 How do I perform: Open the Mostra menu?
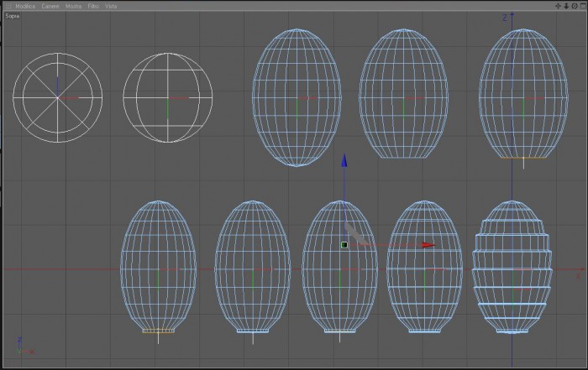coord(74,6)
